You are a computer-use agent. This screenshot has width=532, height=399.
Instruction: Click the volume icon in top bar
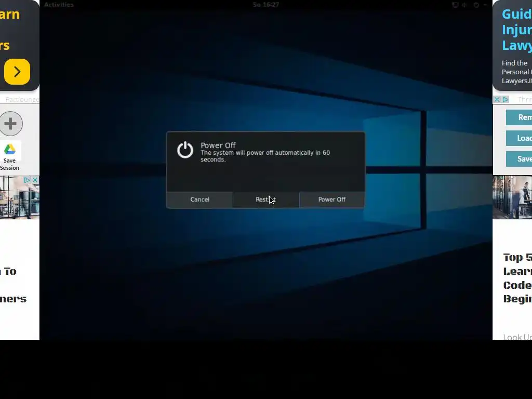click(464, 5)
